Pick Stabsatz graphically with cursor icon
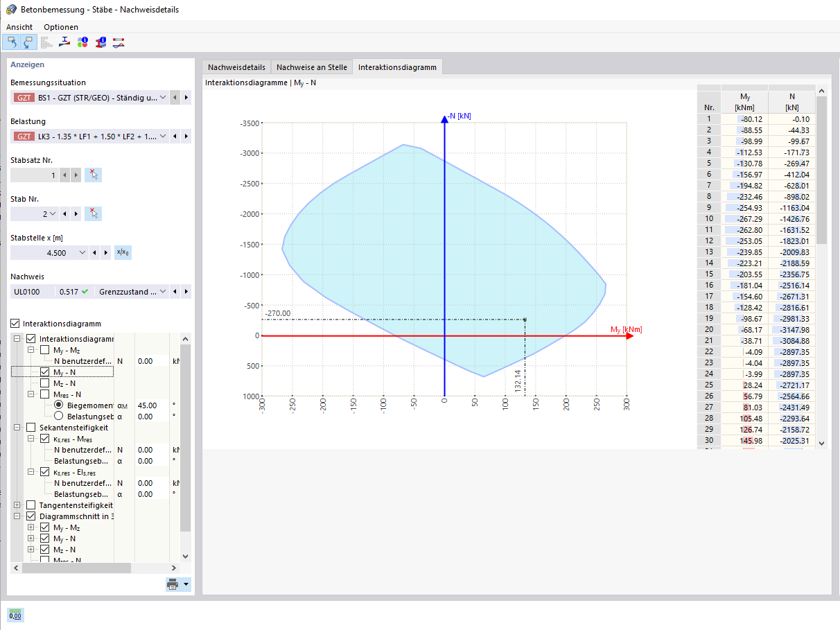This screenshot has height=630, width=840. (x=93, y=175)
